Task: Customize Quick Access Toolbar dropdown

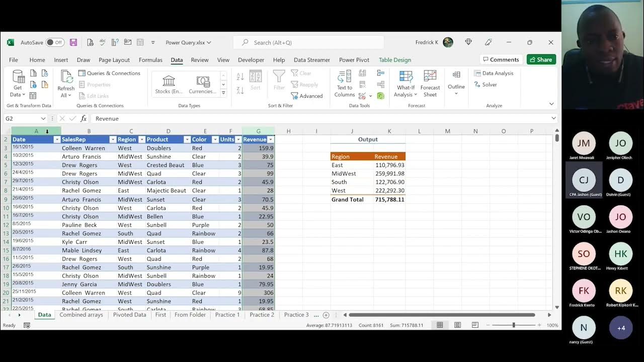Action: [153, 43]
